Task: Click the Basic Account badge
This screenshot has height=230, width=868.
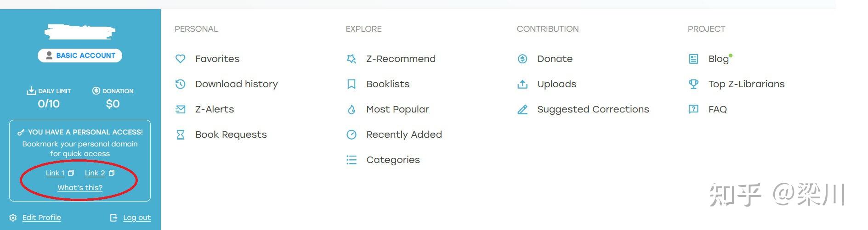Action: pyautogui.click(x=80, y=56)
